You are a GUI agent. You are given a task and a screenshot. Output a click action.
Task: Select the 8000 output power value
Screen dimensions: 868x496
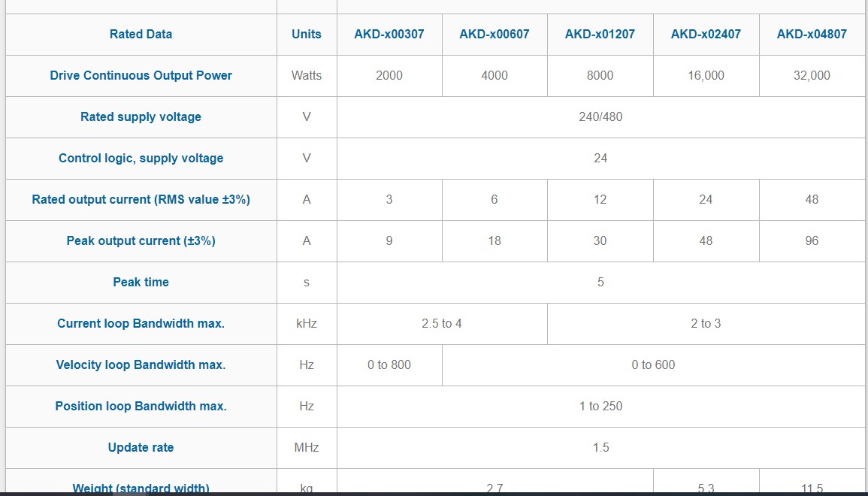coord(600,75)
